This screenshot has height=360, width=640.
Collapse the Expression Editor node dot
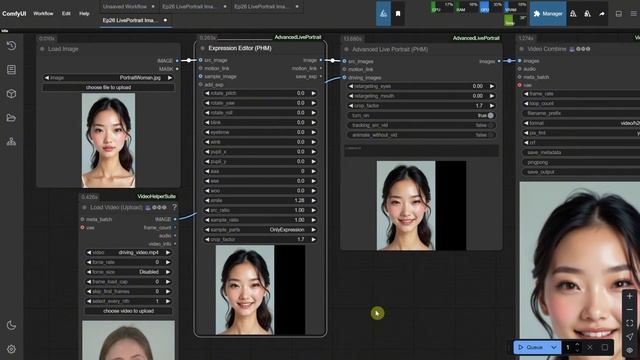click(202, 48)
